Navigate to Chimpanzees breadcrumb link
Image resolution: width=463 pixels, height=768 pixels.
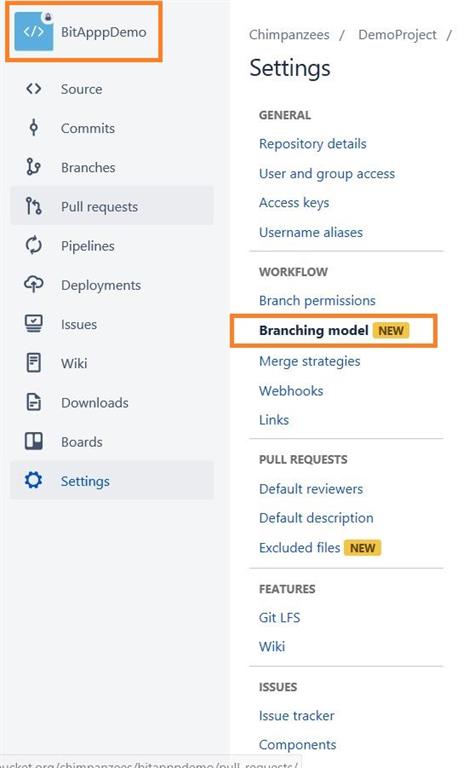(x=289, y=35)
